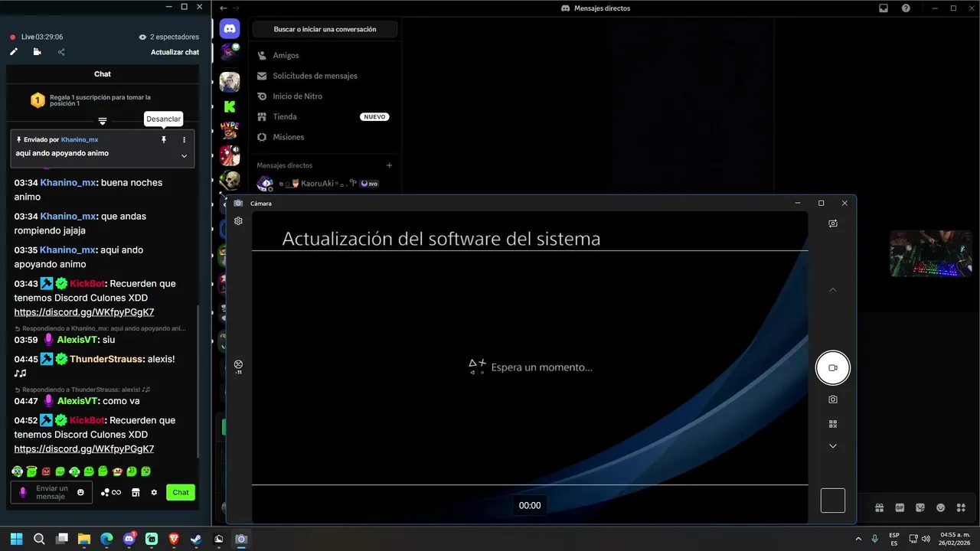Create a new direct message with plus icon
The width and height of the screenshot is (980, 551).
[389, 165]
